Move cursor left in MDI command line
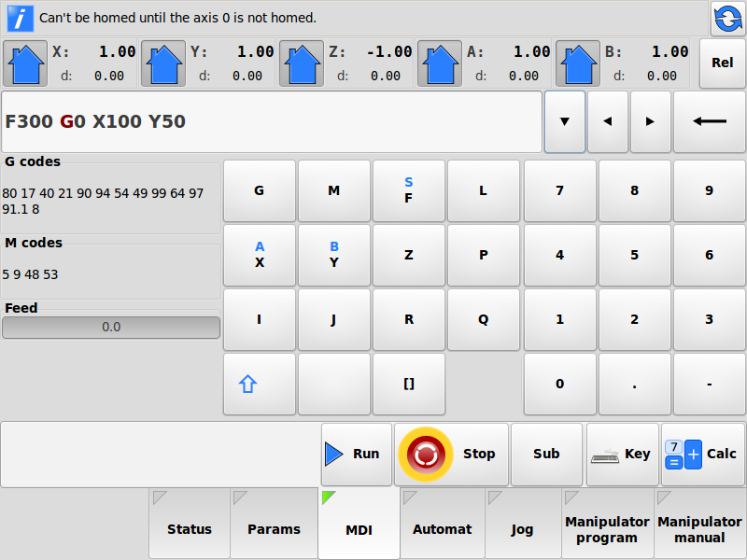747x560 pixels. point(608,121)
